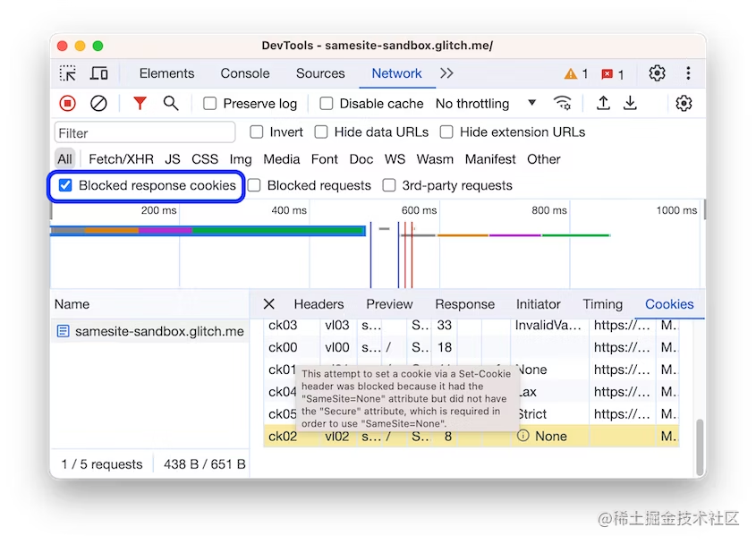Open the Timing tab
756x544 pixels.
click(x=603, y=304)
